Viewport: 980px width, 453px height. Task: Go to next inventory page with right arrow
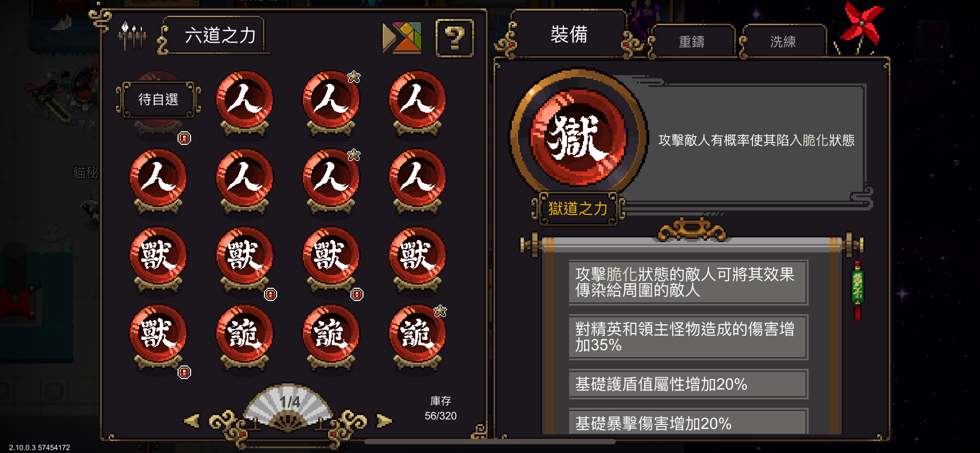(384, 421)
